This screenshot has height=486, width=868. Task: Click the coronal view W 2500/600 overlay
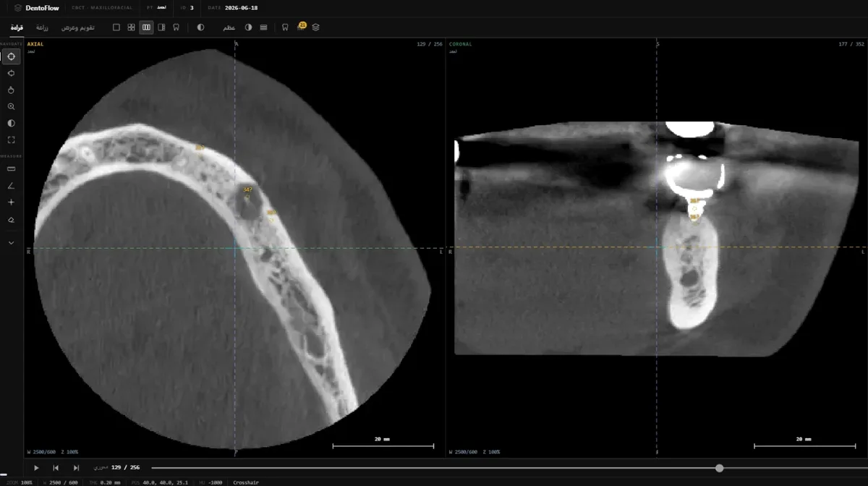464,452
